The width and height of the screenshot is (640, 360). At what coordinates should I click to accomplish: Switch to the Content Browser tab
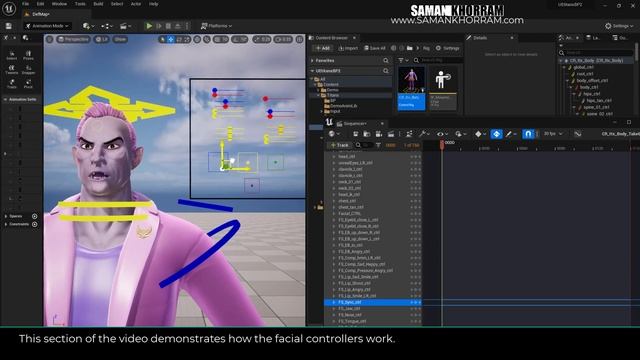pos(331,38)
